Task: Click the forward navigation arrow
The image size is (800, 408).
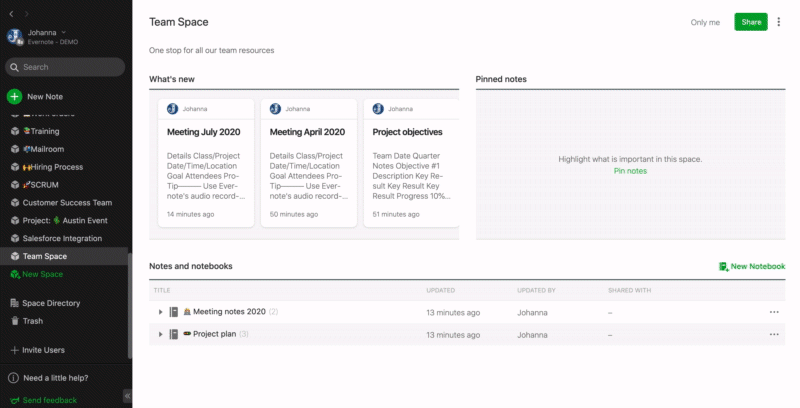Action: pos(25,14)
